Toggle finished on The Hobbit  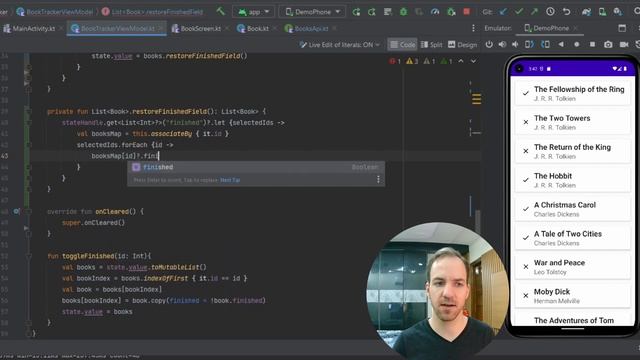[x=526, y=180]
